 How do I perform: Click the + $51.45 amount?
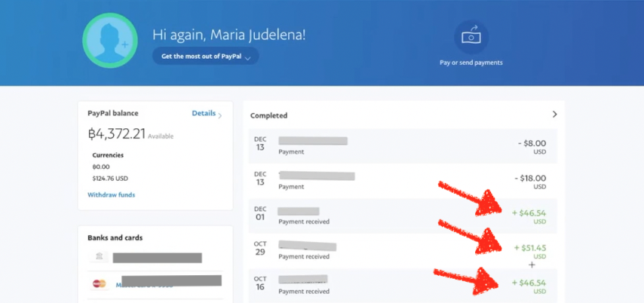tap(530, 248)
